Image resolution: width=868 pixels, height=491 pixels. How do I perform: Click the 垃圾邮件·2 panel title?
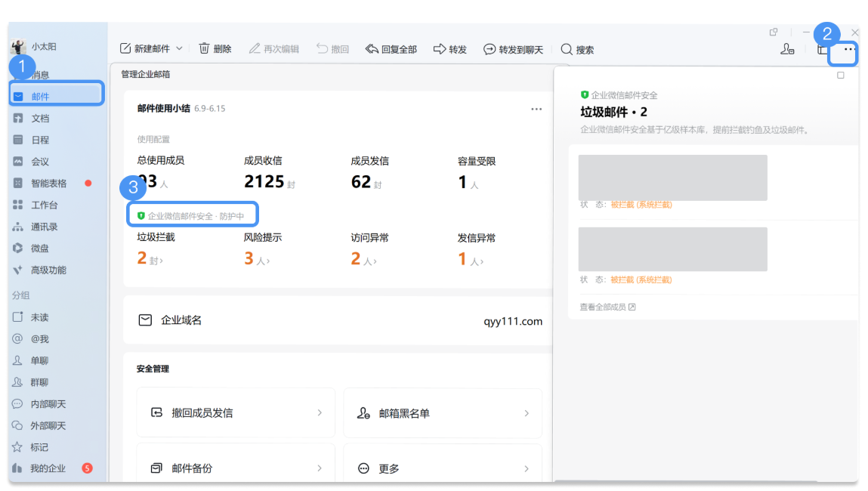coord(613,112)
